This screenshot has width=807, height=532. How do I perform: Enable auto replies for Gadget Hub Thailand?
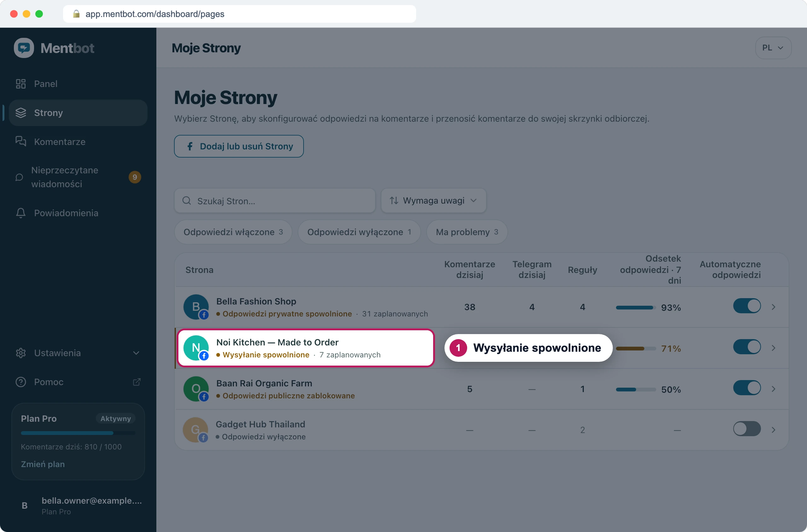(x=746, y=429)
